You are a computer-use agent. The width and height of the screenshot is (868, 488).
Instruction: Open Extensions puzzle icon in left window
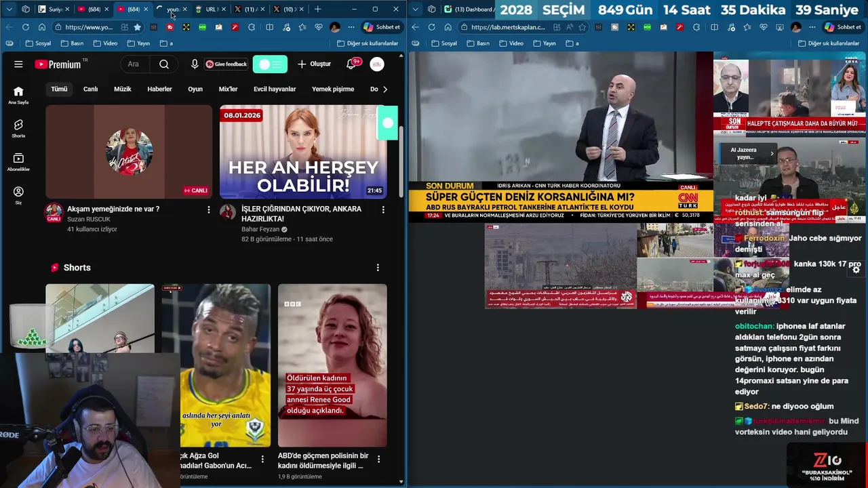252,27
